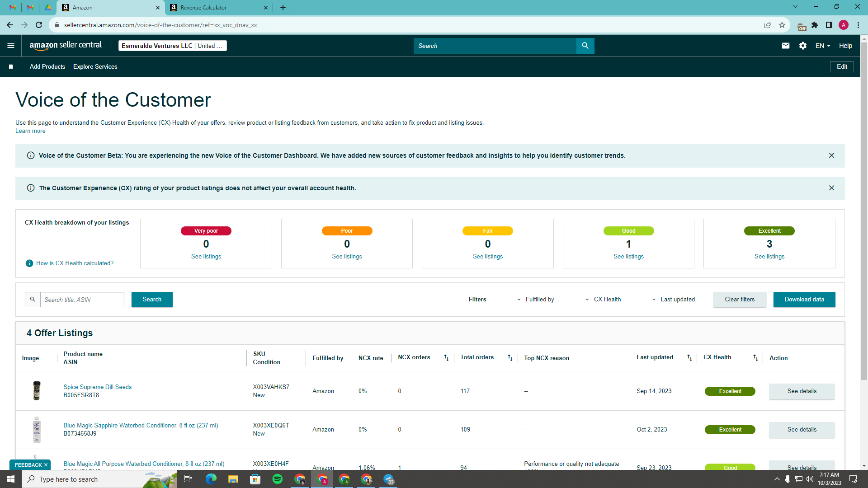Open Spice Supreme Dill Seeds product link
Screen dimensions: 868x488
tap(98, 387)
